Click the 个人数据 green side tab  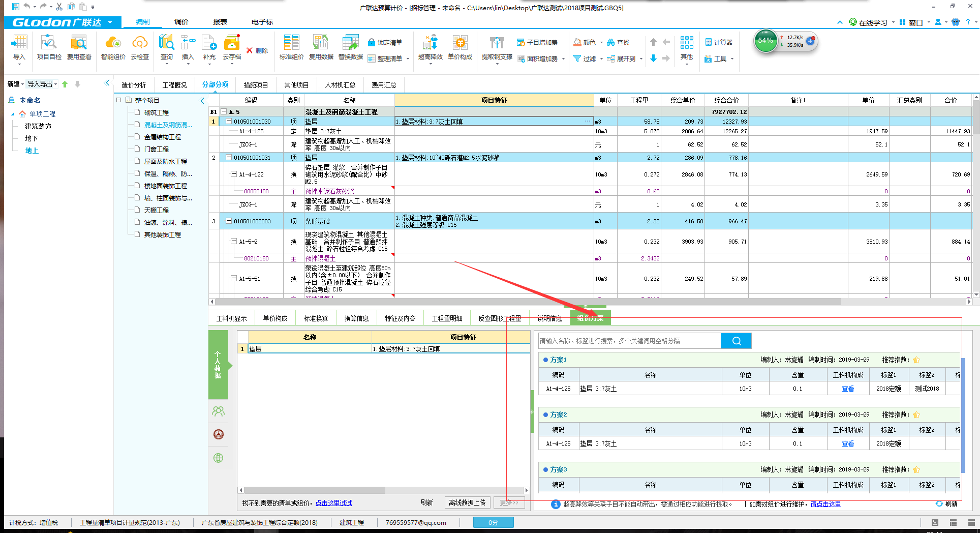tap(218, 365)
